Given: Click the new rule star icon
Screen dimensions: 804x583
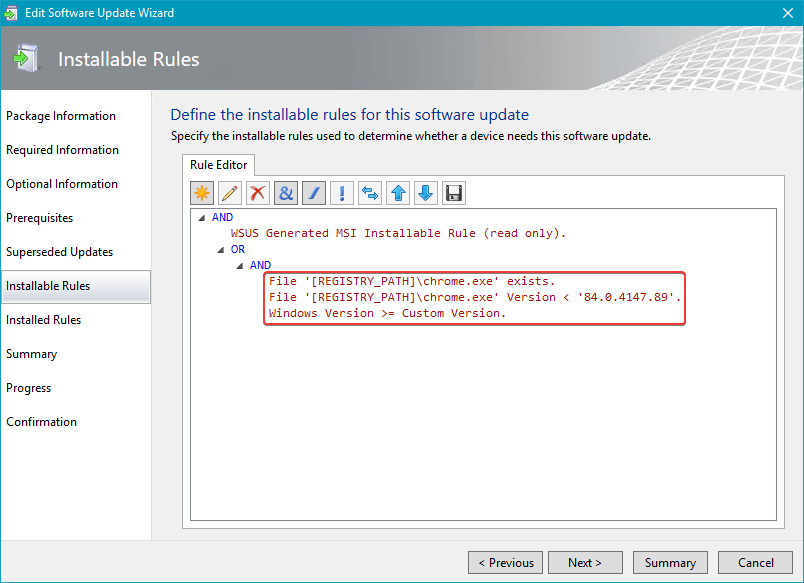Looking at the screenshot, I should tap(202, 193).
